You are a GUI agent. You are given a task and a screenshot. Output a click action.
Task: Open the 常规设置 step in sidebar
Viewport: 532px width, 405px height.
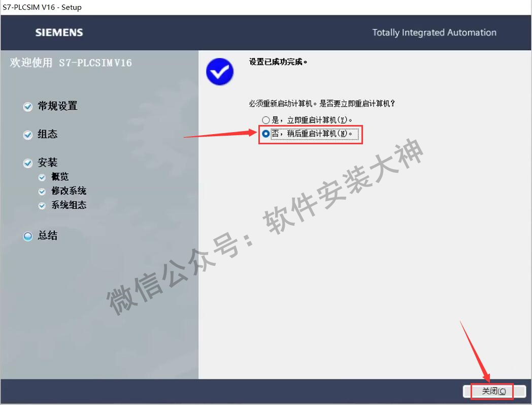pos(57,106)
